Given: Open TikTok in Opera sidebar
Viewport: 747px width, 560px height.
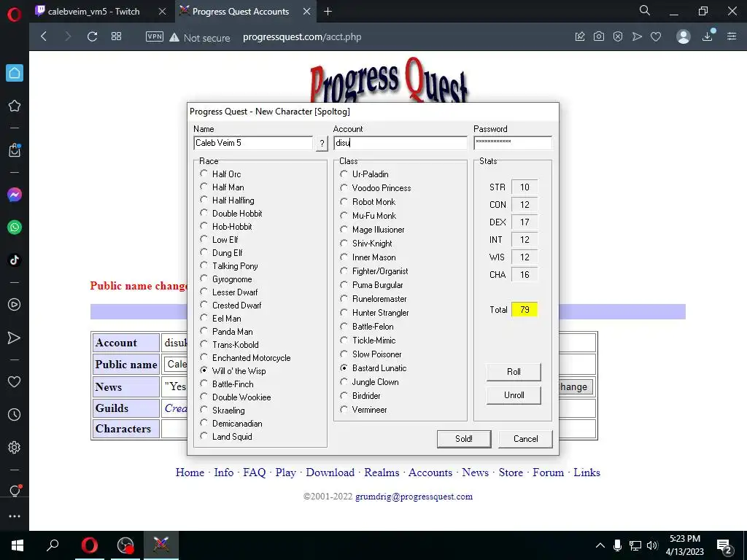Looking at the screenshot, I should pos(15,260).
